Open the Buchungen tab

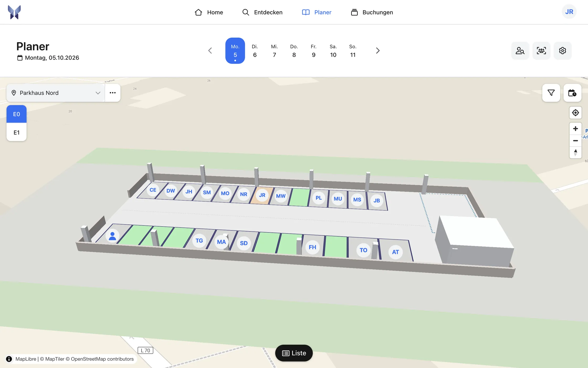pyautogui.click(x=372, y=12)
